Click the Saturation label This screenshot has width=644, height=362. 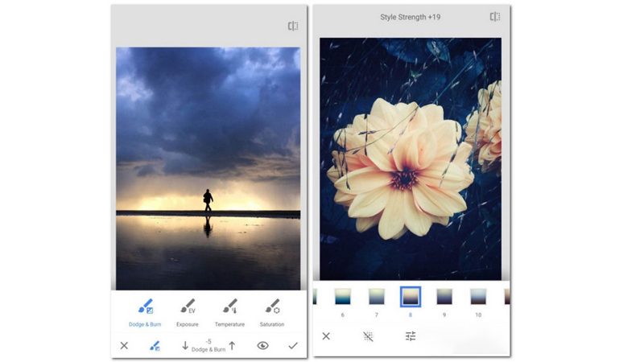pyautogui.click(x=272, y=324)
